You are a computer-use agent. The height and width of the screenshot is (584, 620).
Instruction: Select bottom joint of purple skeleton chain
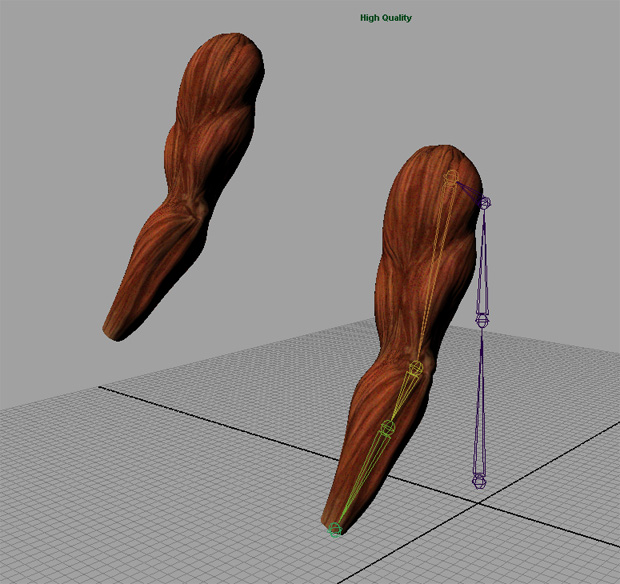click(479, 481)
